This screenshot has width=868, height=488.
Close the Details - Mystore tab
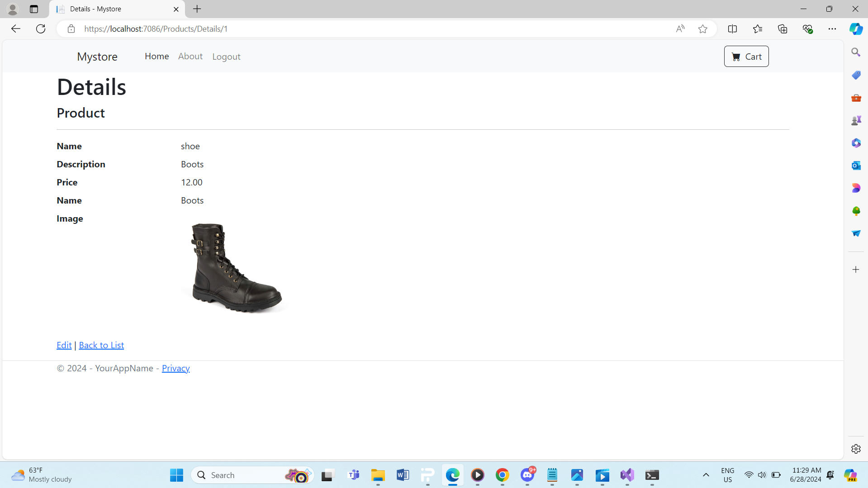pos(176,9)
